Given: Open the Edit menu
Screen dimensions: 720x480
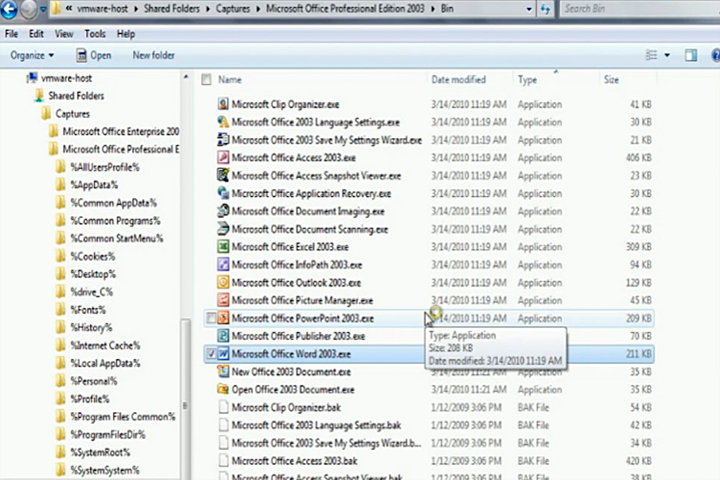Looking at the screenshot, I should (x=36, y=34).
